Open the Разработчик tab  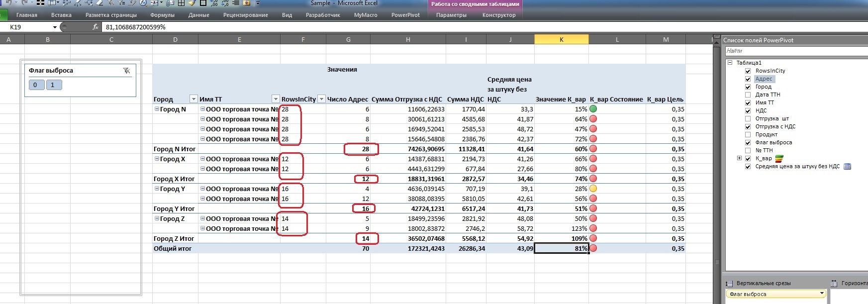323,15
